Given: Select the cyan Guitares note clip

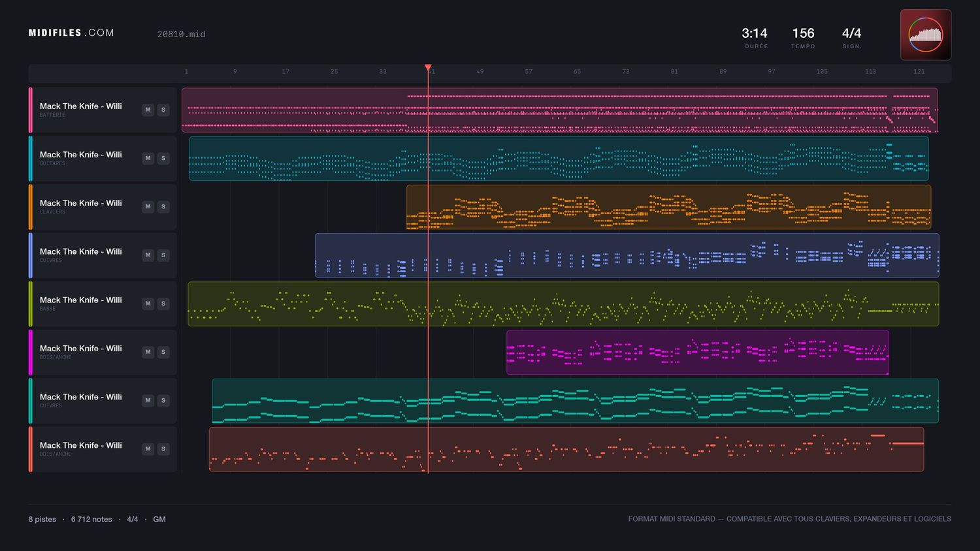Looking at the screenshot, I should pos(559,159).
